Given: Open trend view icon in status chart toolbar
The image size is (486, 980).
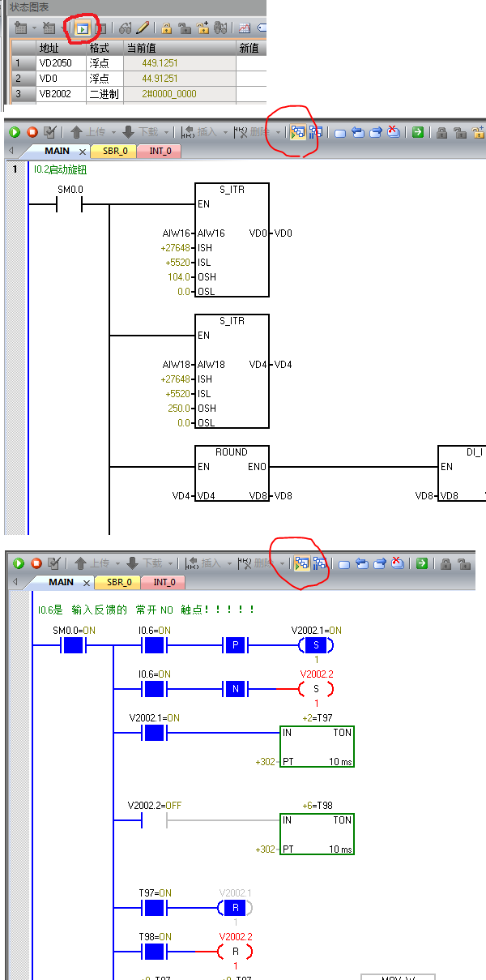Looking at the screenshot, I should [244, 28].
